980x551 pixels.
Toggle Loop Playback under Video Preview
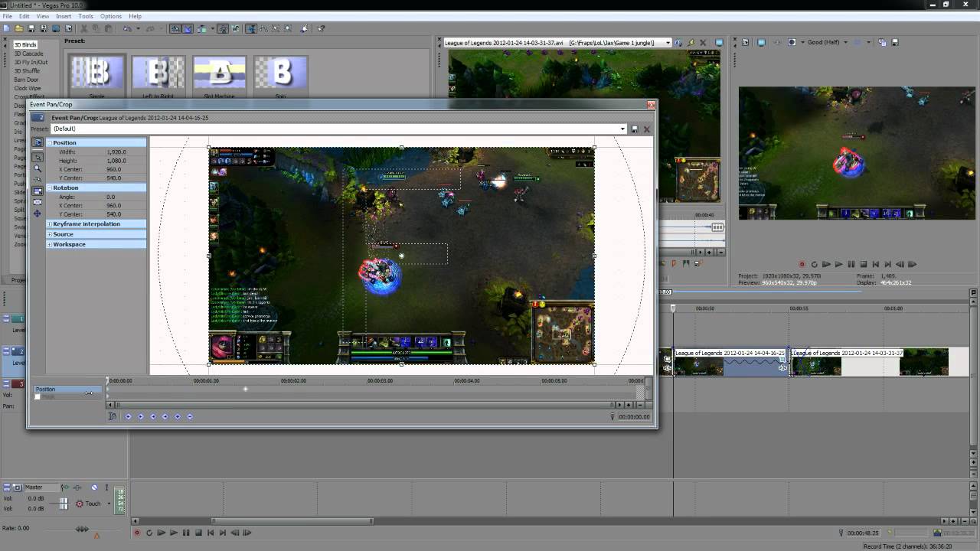click(814, 264)
